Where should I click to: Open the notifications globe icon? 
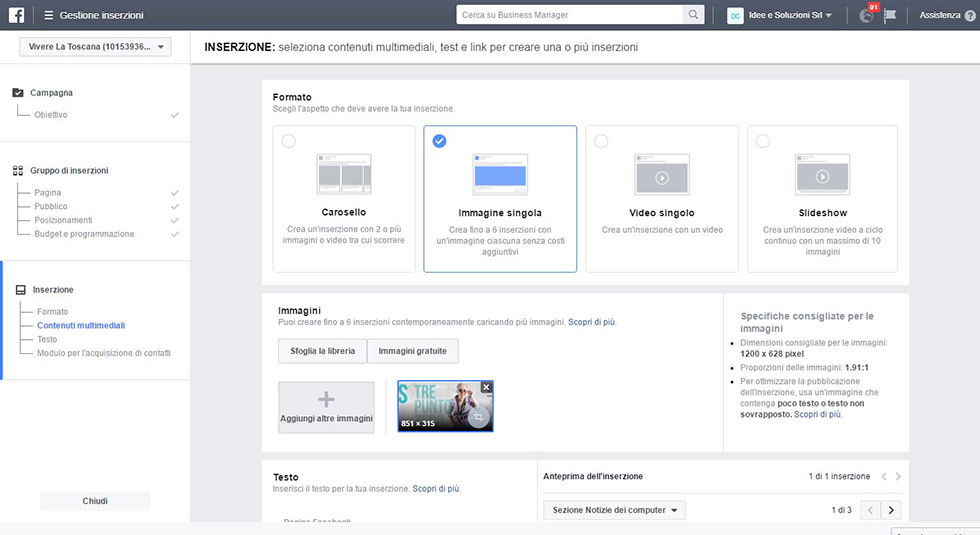(x=866, y=16)
